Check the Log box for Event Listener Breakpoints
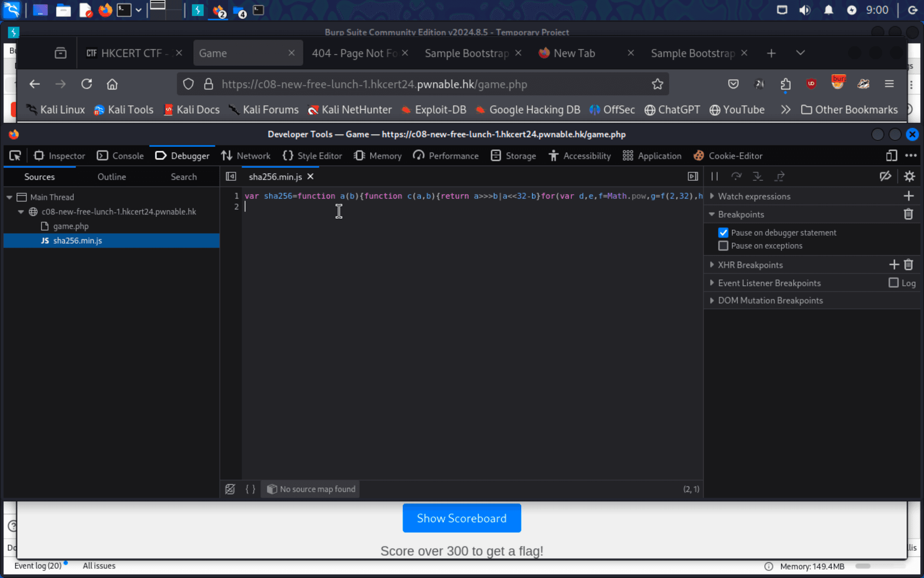 (894, 283)
